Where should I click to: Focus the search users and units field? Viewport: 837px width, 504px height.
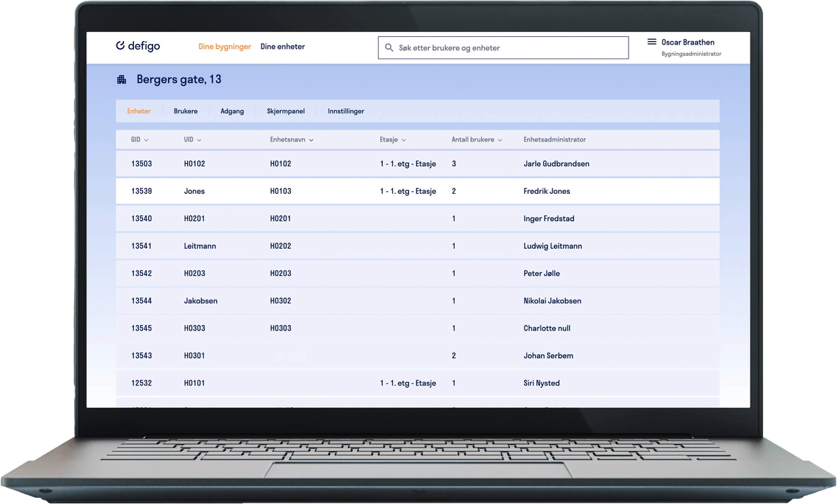(x=503, y=47)
